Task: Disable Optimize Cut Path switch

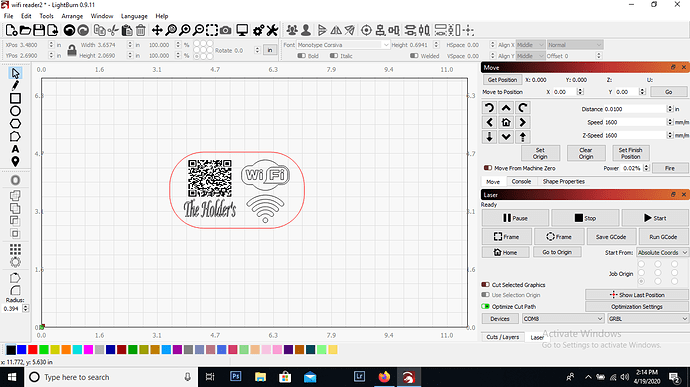Action: (x=485, y=306)
